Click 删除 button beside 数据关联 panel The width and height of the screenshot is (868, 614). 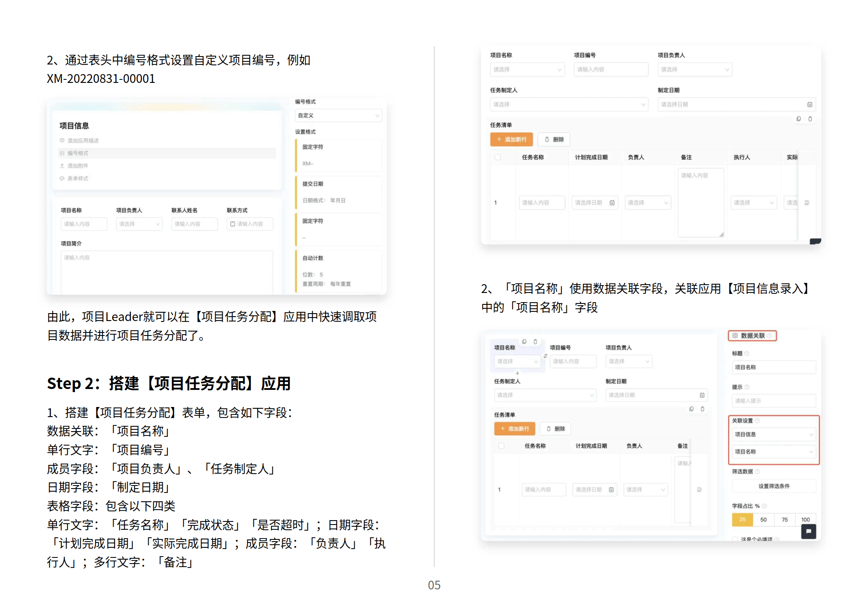(x=555, y=428)
